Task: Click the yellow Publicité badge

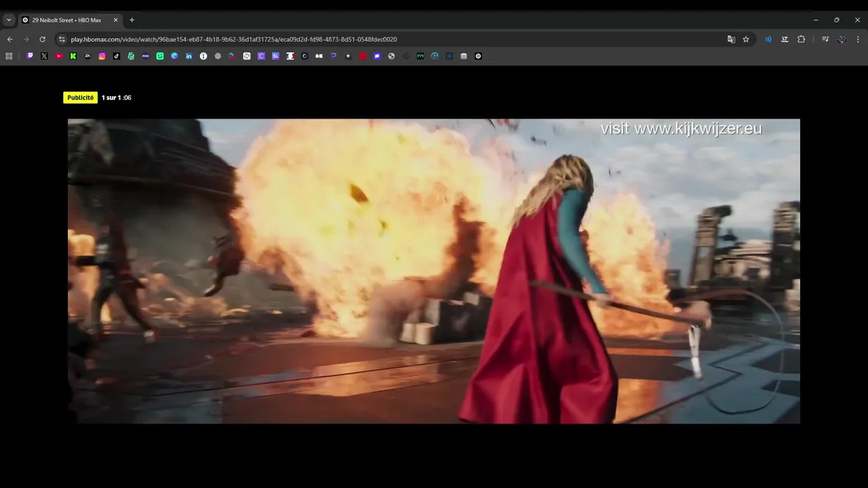Action: pos(81,98)
